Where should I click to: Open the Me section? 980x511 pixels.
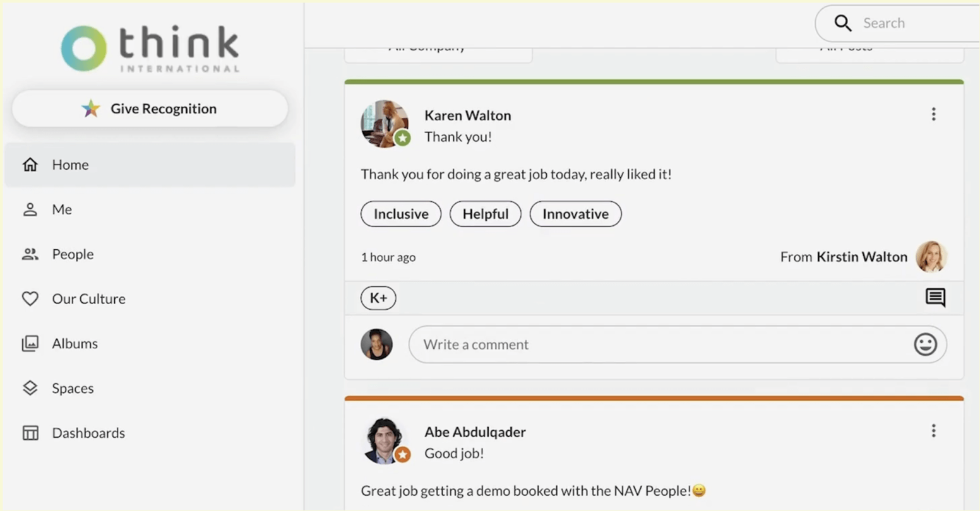[x=150, y=209]
